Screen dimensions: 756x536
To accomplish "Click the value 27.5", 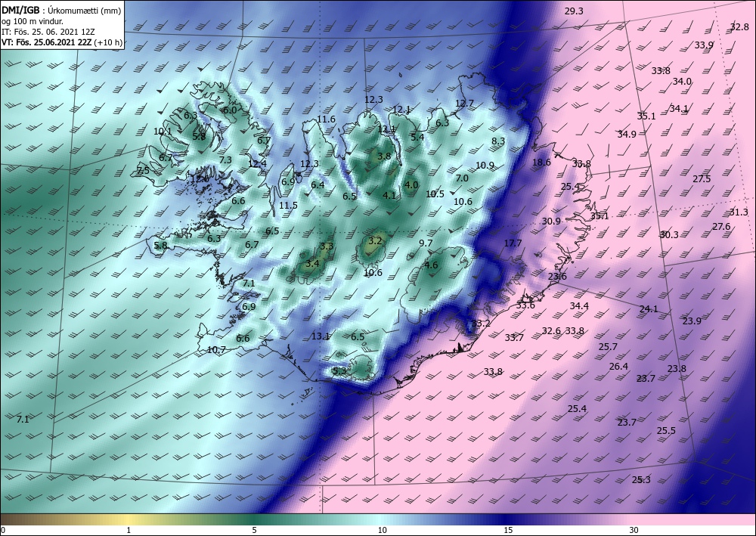I will click(x=702, y=179).
